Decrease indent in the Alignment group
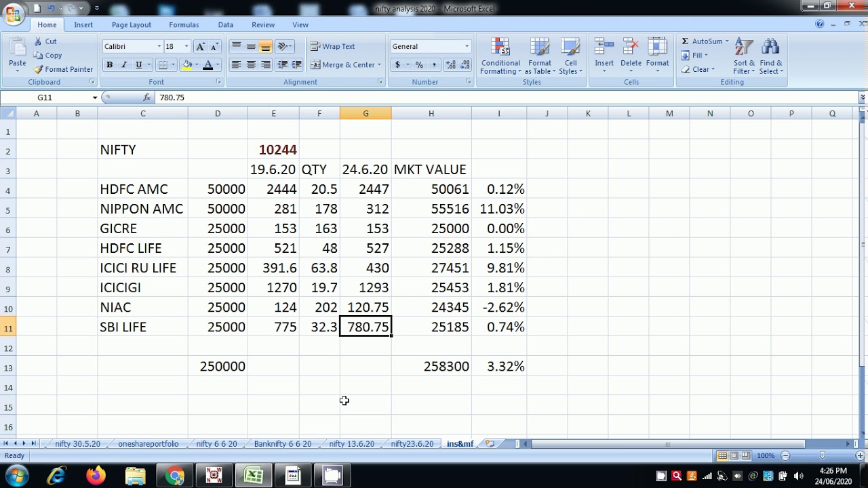The width and height of the screenshot is (868, 488). pos(283,65)
